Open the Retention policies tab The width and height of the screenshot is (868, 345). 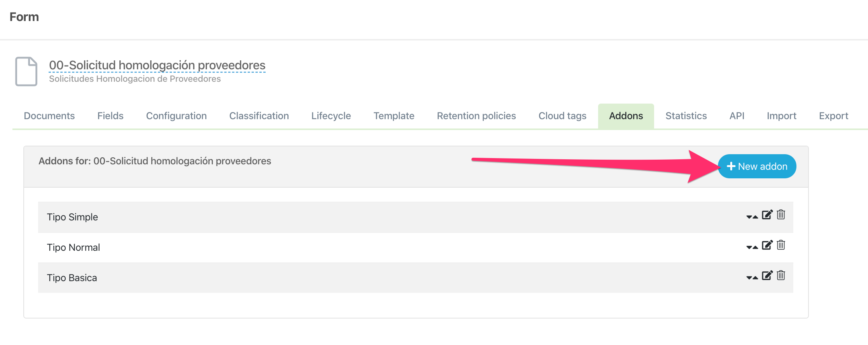pos(476,116)
